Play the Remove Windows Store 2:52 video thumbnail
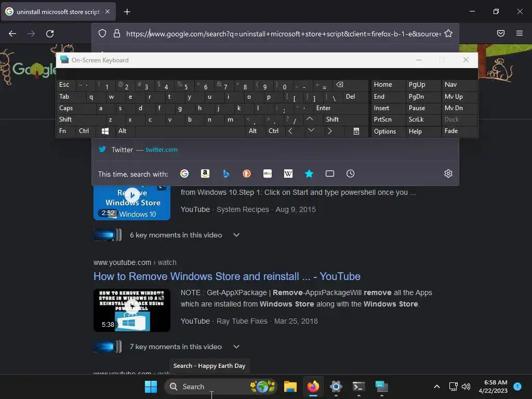This screenshot has height=399, width=532. 131,203
